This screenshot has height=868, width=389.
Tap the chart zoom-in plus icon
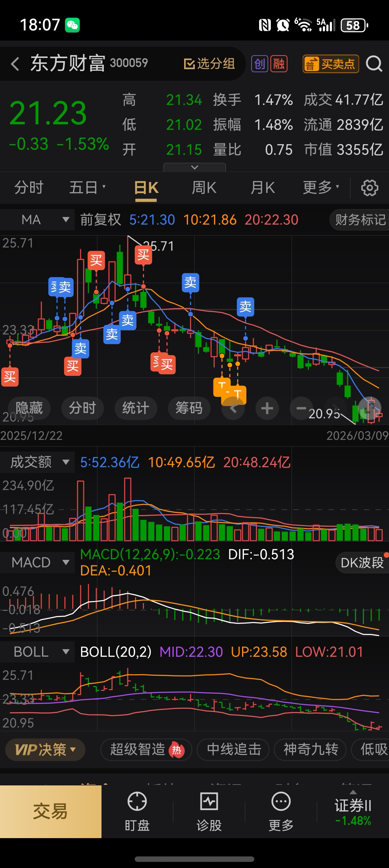(x=267, y=408)
